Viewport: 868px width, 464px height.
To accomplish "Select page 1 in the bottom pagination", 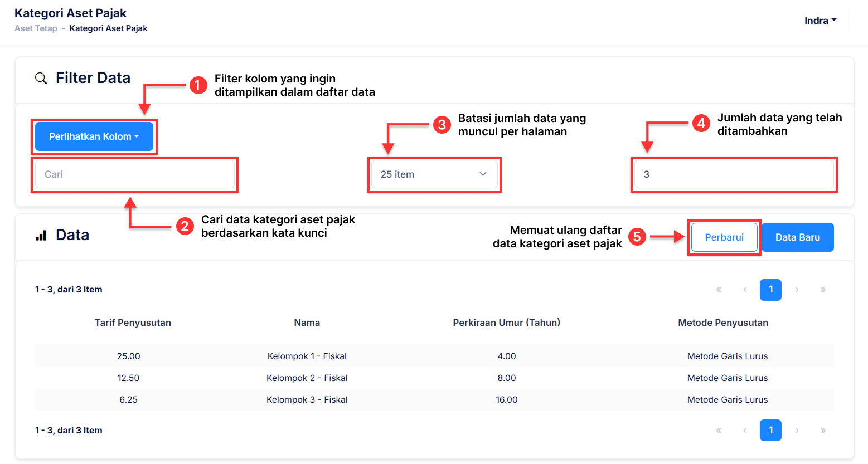I will (x=770, y=431).
